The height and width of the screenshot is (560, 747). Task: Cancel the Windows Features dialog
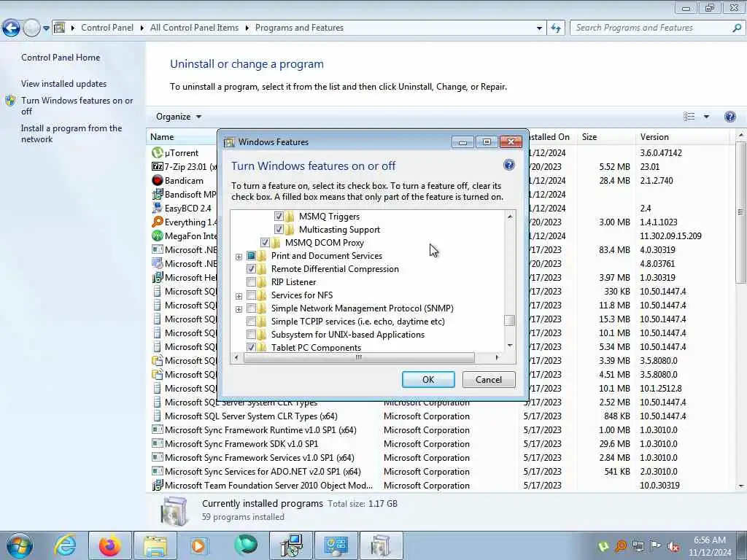click(489, 379)
